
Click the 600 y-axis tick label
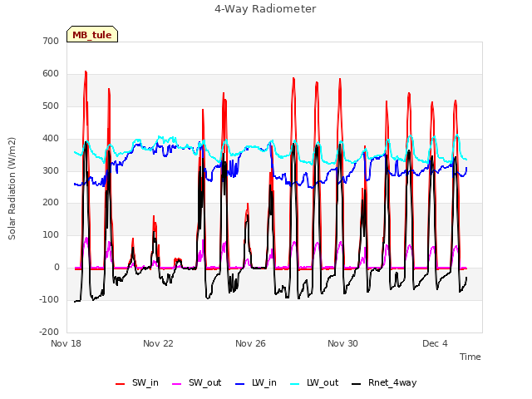[51, 73]
